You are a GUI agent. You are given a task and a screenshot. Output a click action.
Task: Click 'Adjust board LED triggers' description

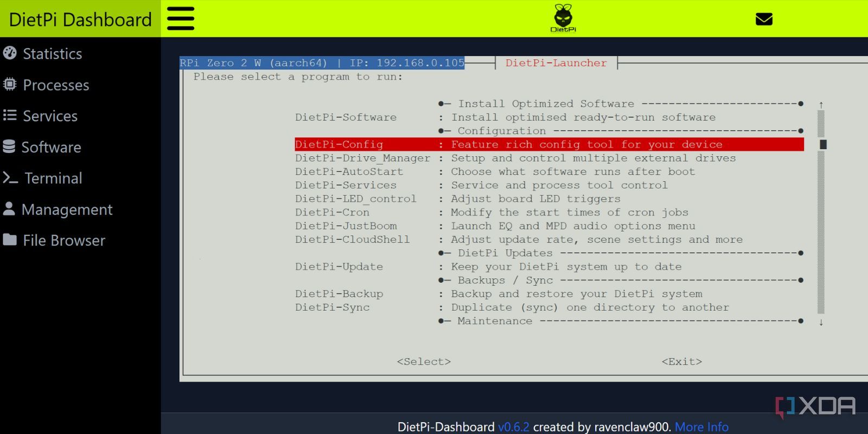pos(535,199)
